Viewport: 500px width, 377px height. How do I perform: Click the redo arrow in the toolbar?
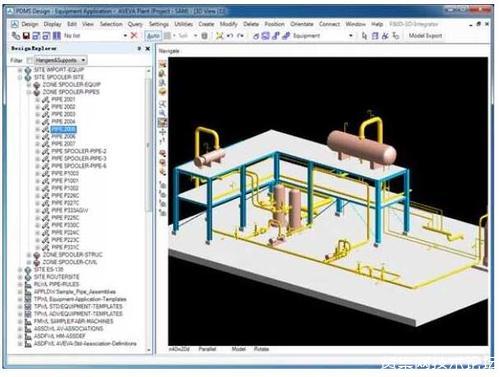click(x=240, y=35)
